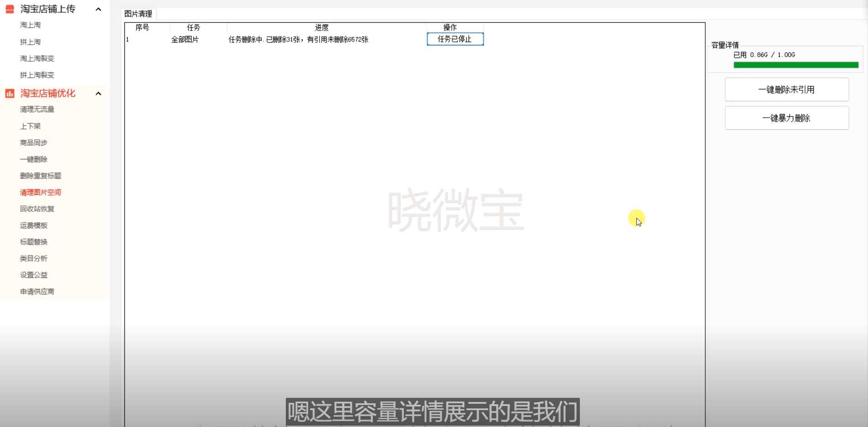Open 删除重复标题 option
The width and height of the screenshot is (868, 427).
pyautogui.click(x=41, y=176)
